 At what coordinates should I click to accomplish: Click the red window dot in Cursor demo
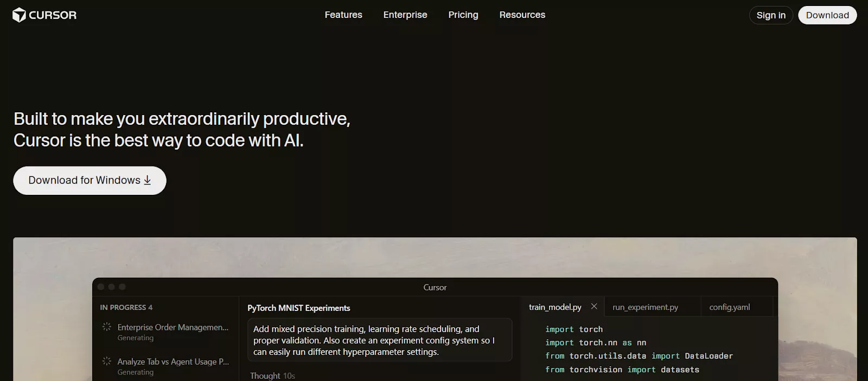(x=101, y=287)
